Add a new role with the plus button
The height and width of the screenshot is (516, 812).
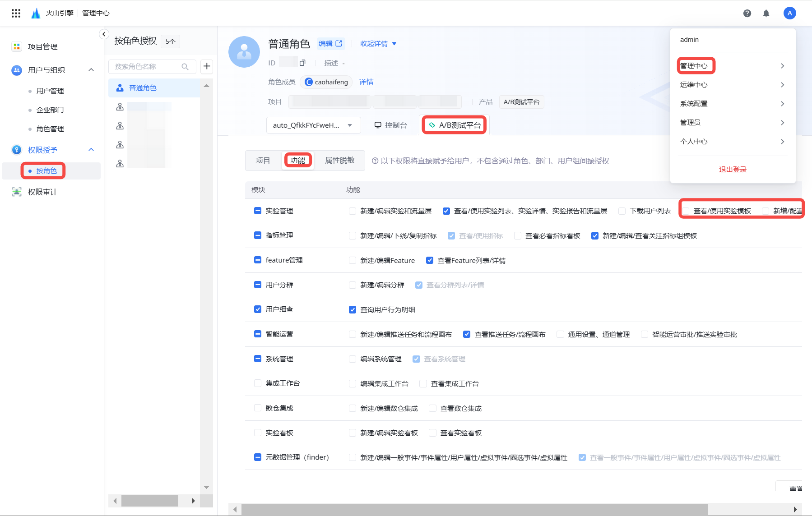(207, 66)
